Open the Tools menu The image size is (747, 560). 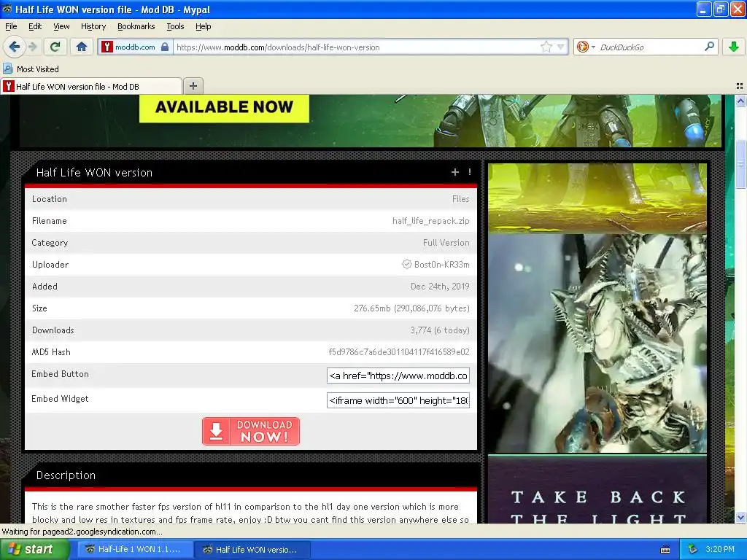175,26
